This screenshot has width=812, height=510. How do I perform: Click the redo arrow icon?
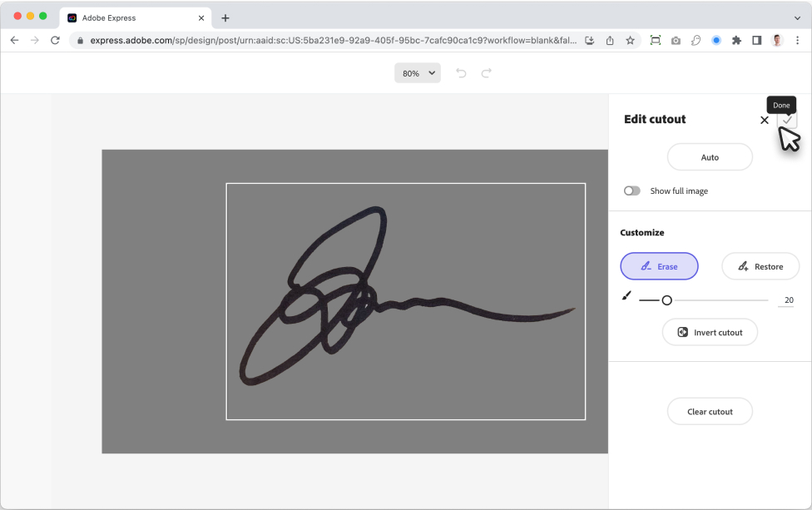[487, 73]
